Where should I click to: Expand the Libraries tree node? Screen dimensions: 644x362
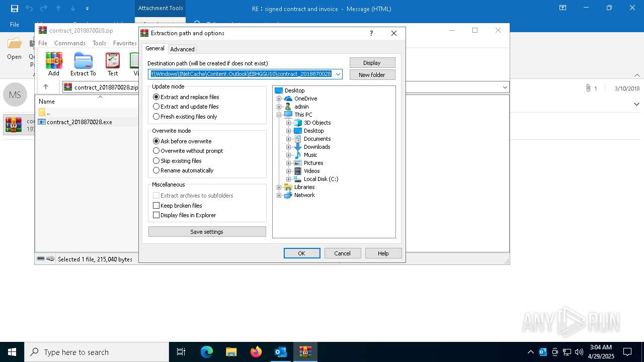pyautogui.click(x=279, y=187)
